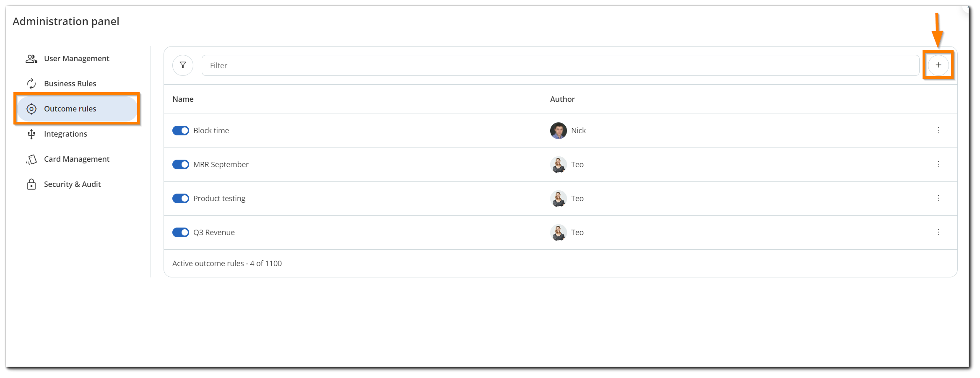This screenshot has height=378, width=980.
Task: Select the MRR September rule name
Action: click(x=221, y=164)
